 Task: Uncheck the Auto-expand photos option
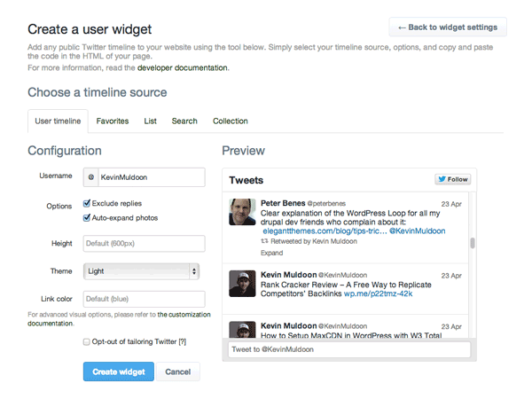point(87,217)
